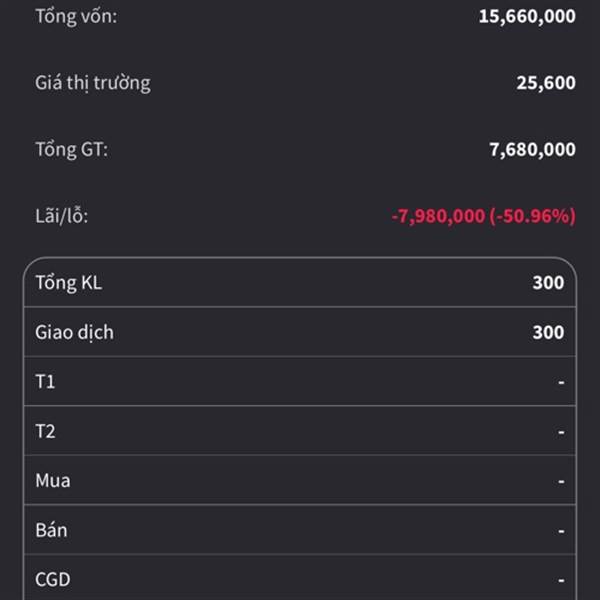This screenshot has width=600, height=600.
Task: Tap the Giao dịch value 300
Action: point(548,332)
